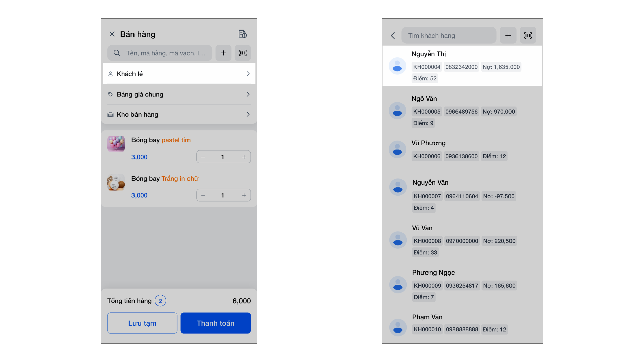Tap the Bóng bay pastel tím thumbnail
The width and height of the screenshot is (644, 362).
116,144
